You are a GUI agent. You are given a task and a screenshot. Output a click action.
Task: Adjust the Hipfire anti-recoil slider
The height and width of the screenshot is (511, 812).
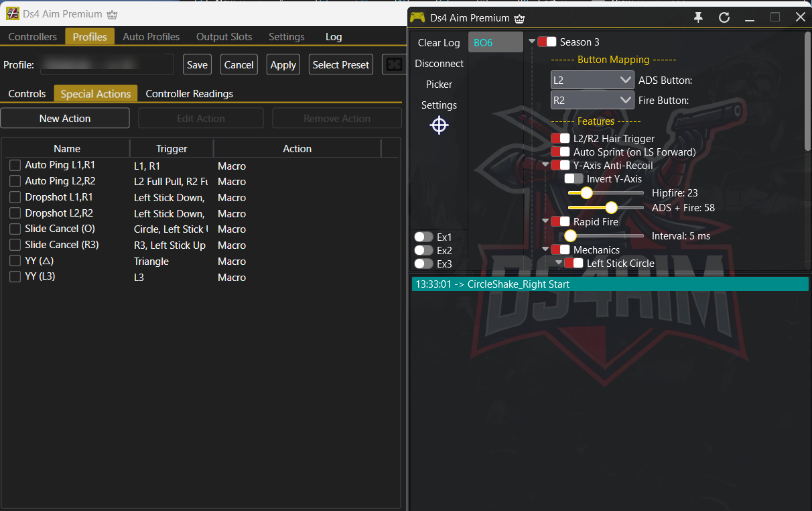coord(606,193)
